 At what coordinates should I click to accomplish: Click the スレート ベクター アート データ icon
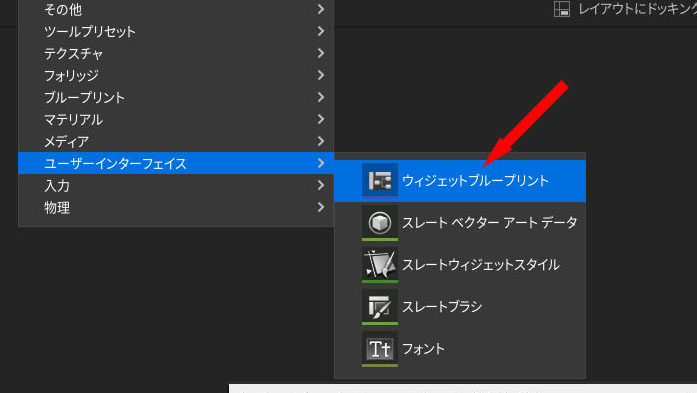(380, 222)
